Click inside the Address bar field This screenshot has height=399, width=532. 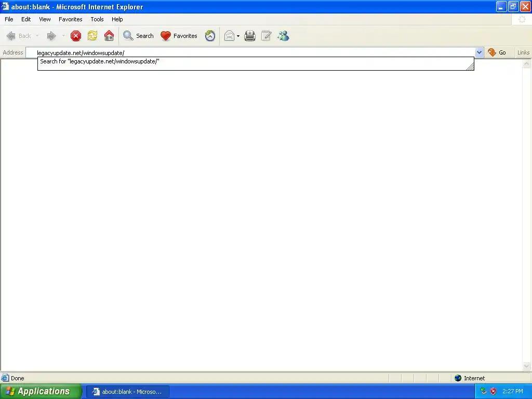click(250, 52)
